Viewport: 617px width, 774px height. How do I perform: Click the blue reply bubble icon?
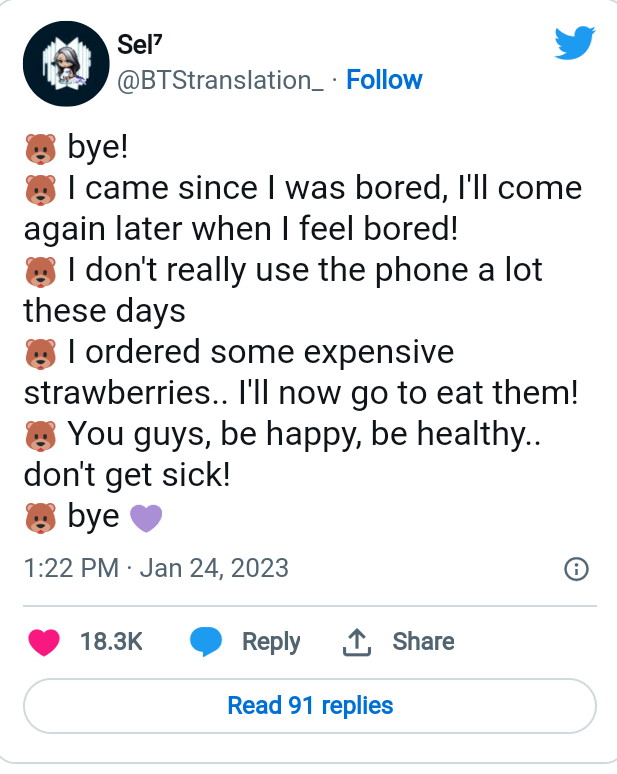pos(206,642)
